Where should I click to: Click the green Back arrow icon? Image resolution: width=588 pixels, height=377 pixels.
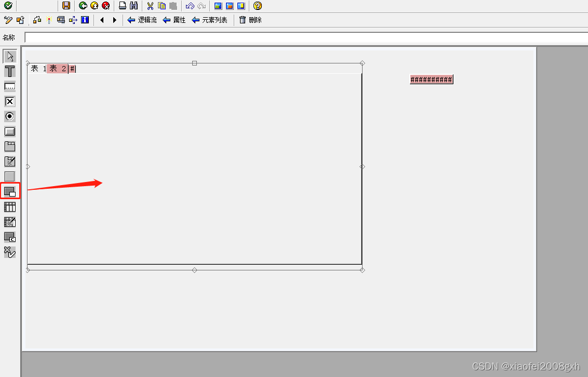[82, 6]
